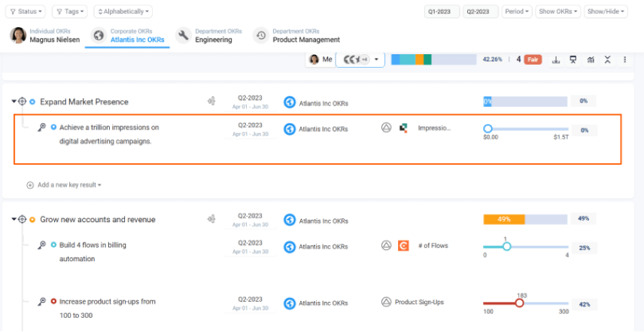Viewport: 644px width, 332px height.
Task: Collapse the Expand Market Presence objective
Action: point(14,102)
